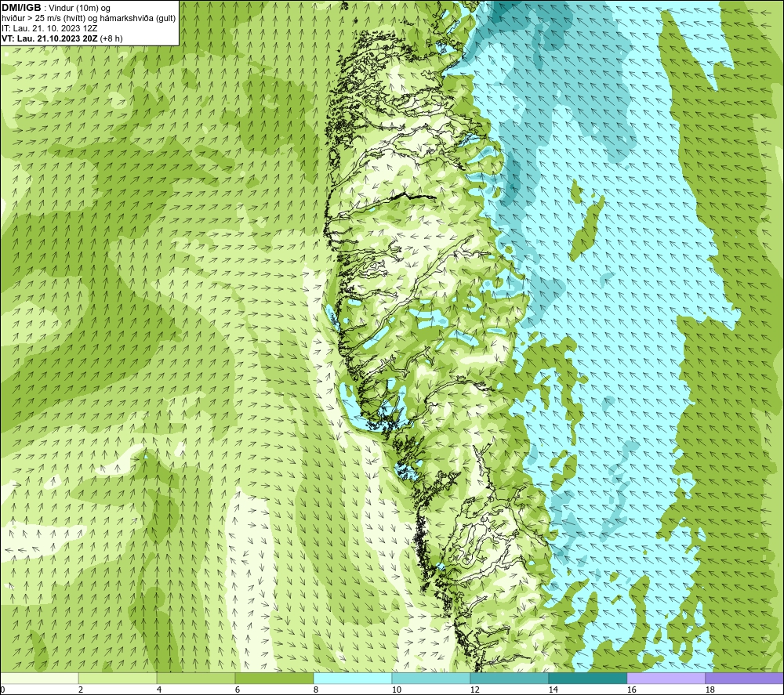784x695 pixels.
Task: Click the 16–18 m/s lavender legend swatch
Action: (x=666, y=678)
